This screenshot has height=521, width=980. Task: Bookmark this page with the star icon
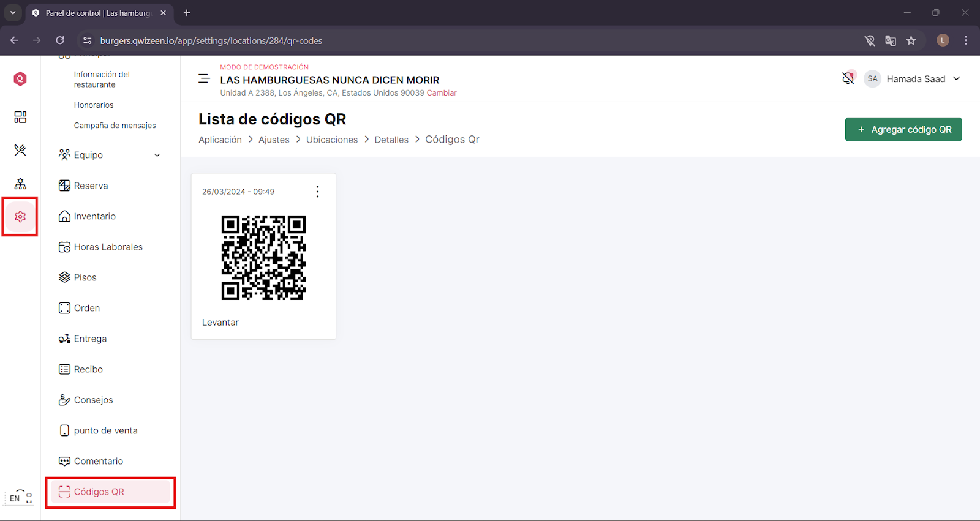911,40
